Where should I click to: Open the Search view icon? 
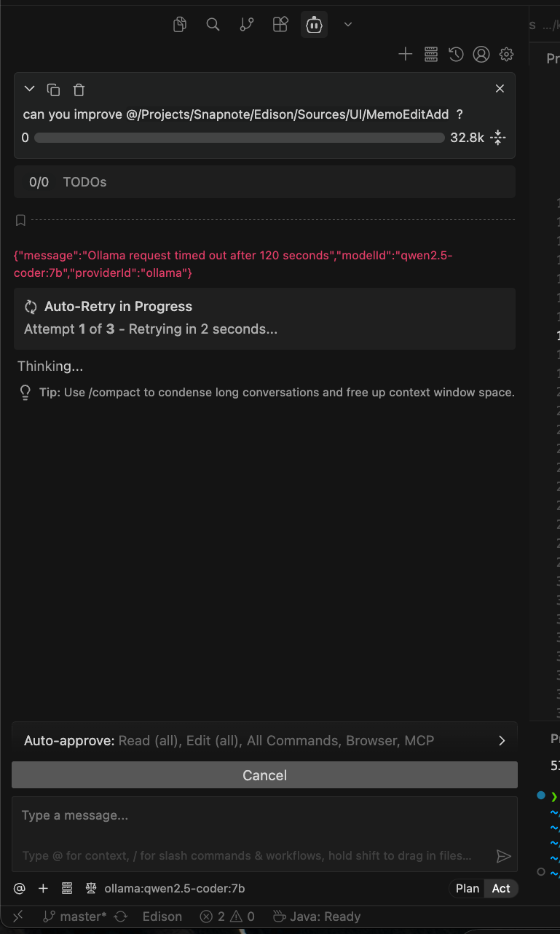tap(213, 25)
